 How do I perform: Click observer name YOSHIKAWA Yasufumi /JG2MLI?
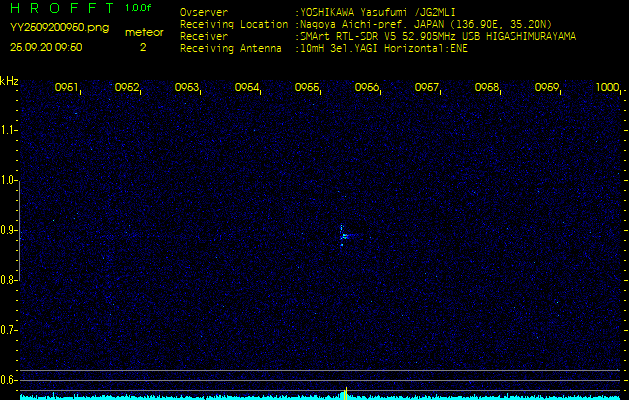[x=377, y=12]
